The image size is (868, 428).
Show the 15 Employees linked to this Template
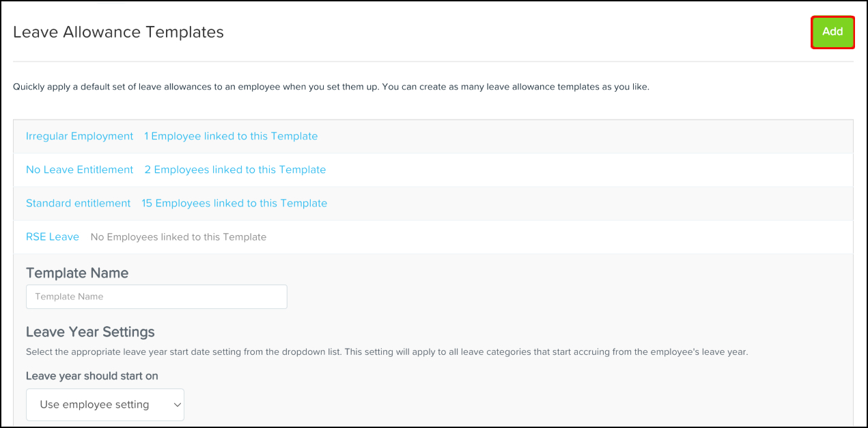[234, 203]
